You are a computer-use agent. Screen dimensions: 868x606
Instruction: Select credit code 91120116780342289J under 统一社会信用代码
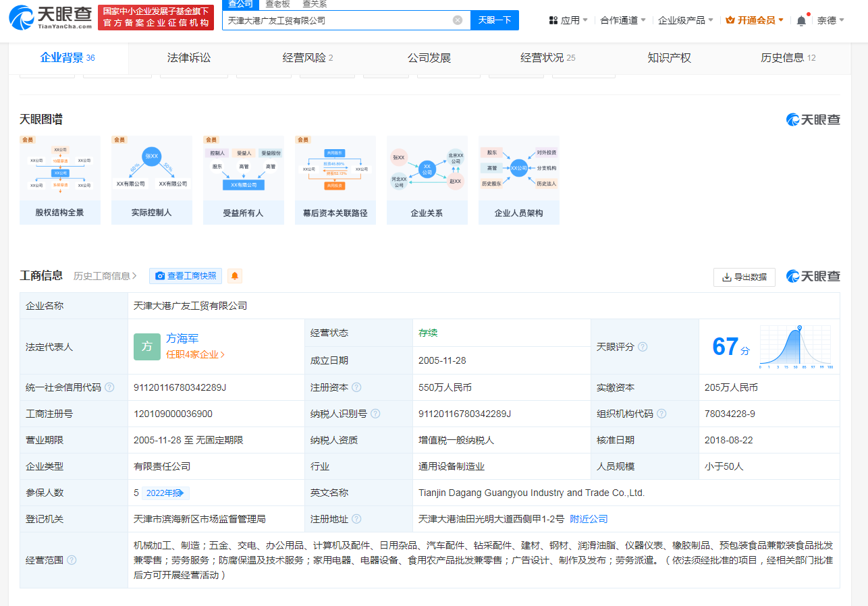180,387
